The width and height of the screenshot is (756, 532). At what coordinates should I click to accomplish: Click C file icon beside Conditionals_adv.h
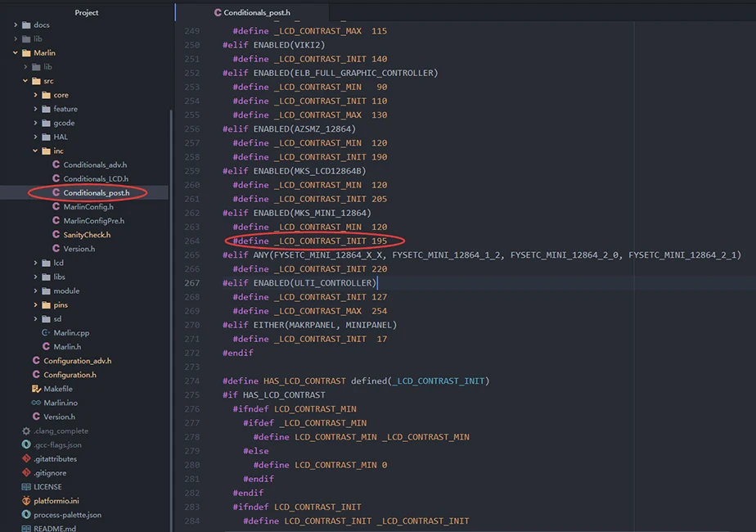[x=56, y=165]
